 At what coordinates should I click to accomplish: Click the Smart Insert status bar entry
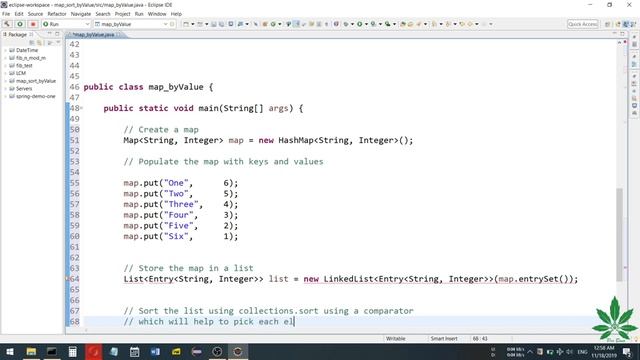pos(444,339)
